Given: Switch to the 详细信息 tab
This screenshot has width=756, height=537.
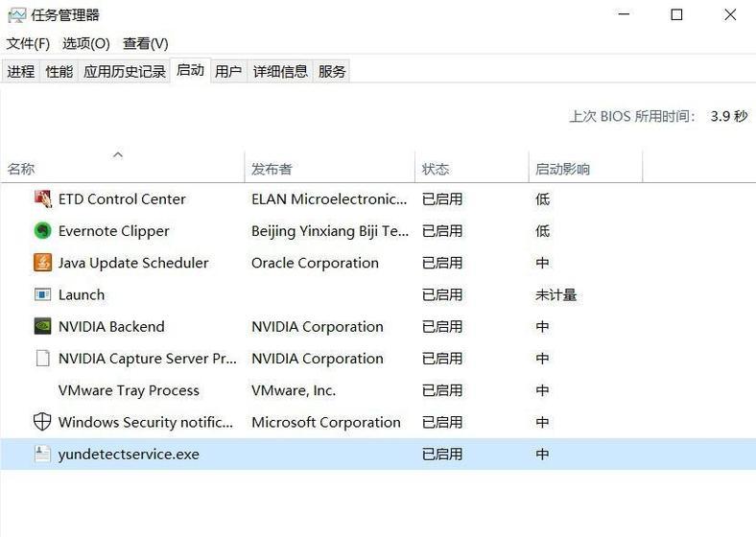Looking at the screenshot, I should 280,72.
